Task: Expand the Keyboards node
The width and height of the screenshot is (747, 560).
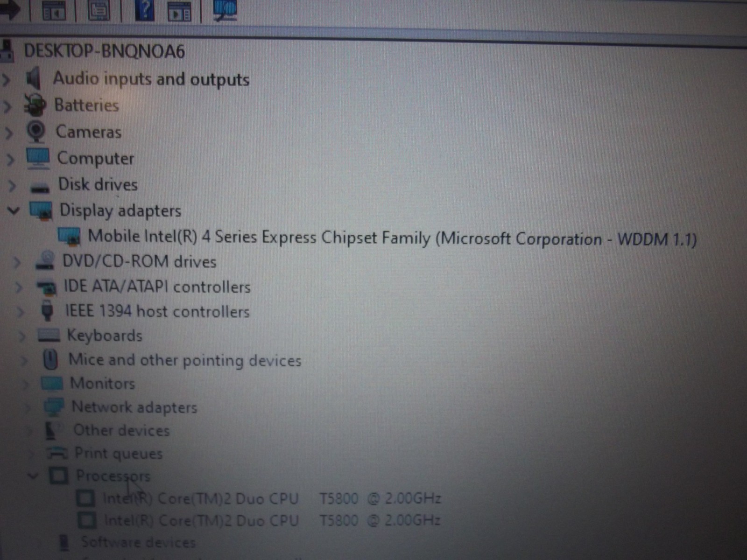Action: tap(22, 336)
